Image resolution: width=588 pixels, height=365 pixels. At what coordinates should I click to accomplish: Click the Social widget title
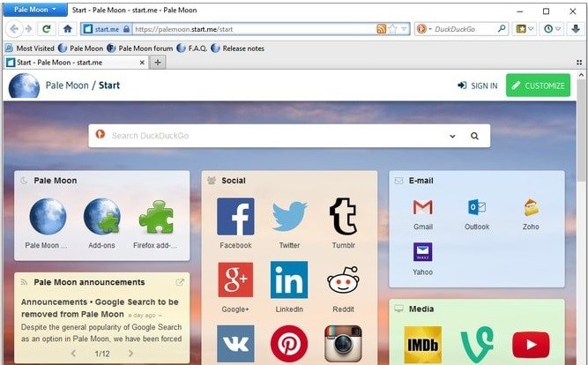[x=234, y=181]
